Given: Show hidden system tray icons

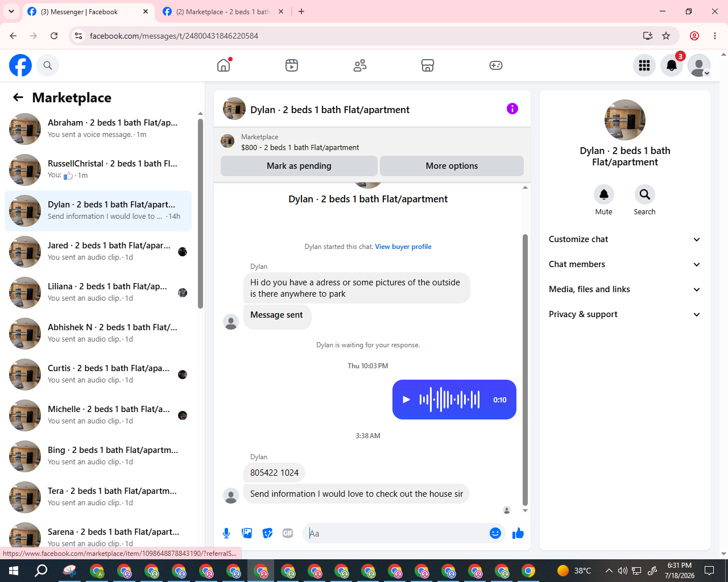Looking at the screenshot, I should tap(609, 571).
